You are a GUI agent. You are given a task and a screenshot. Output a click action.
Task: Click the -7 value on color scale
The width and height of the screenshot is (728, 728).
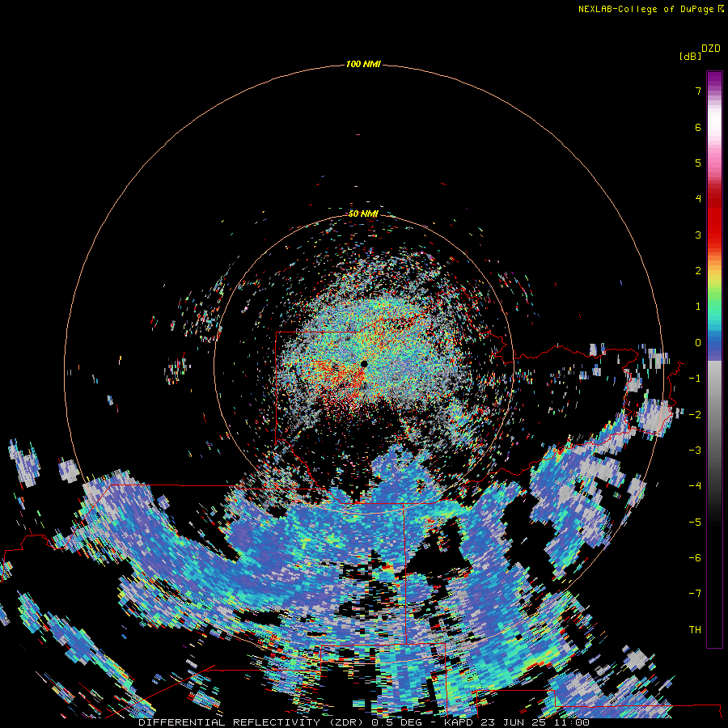tap(695, 594)
